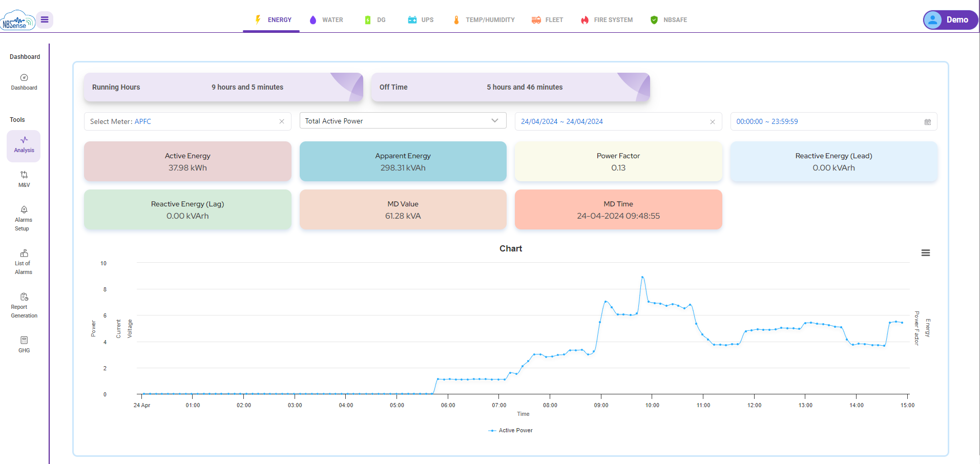This screenshot has width=980, height=464.
Task: Click the Fleet truck icon
Action: [x=536, y=20]
